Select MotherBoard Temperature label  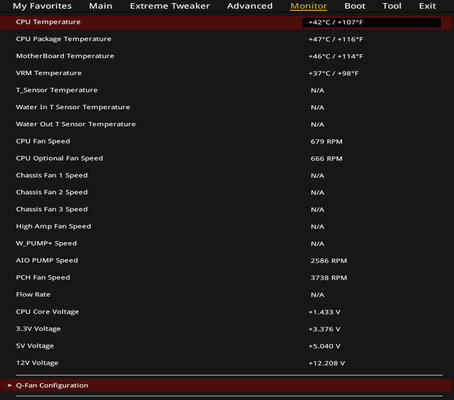65,56
